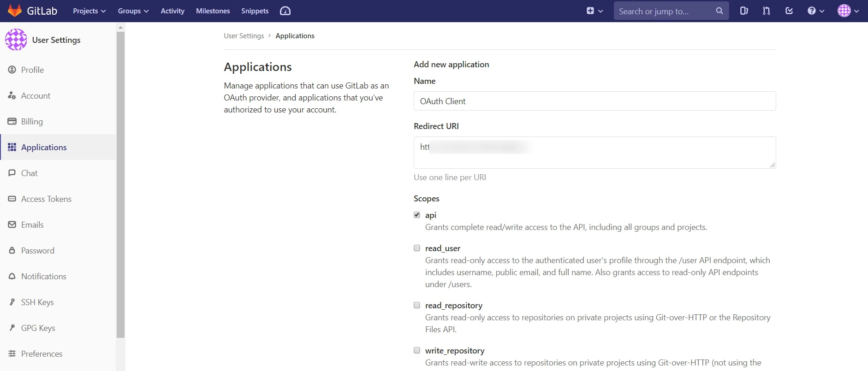Click the sidebar scrollbar up arrow
The width and height of the screenshot is (868, 371).
click(120, 27)
